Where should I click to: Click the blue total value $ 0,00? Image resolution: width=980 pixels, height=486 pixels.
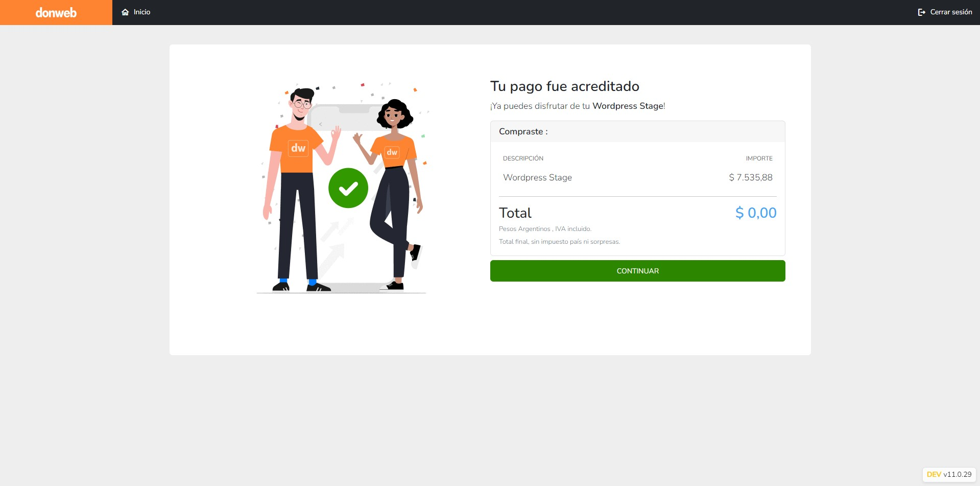pyautogui.click(x=756, y=213)
